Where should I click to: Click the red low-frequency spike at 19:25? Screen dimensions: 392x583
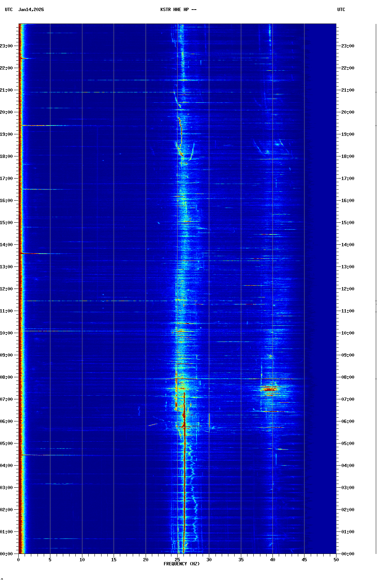pos(33,126)
